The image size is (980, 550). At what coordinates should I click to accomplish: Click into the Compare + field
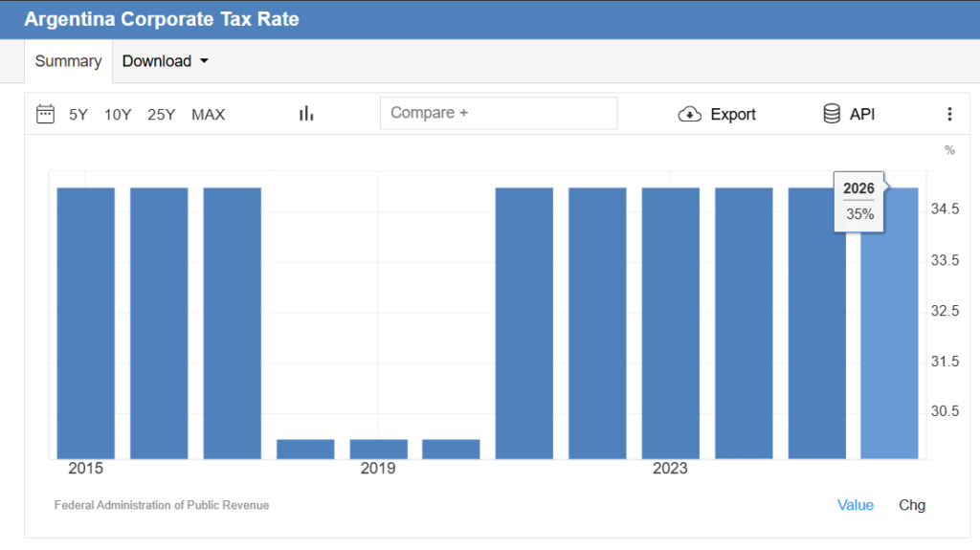499,113
